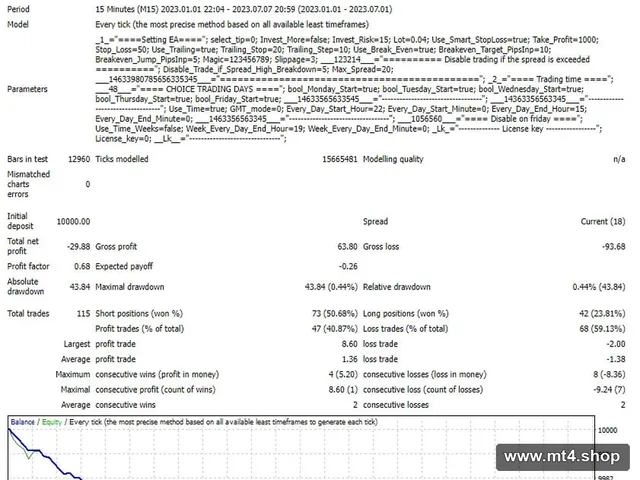640x480 pixels.
Task: Select maximum consecutive losses value '8 (-8.36)'
Action: [x=609, y=374]
